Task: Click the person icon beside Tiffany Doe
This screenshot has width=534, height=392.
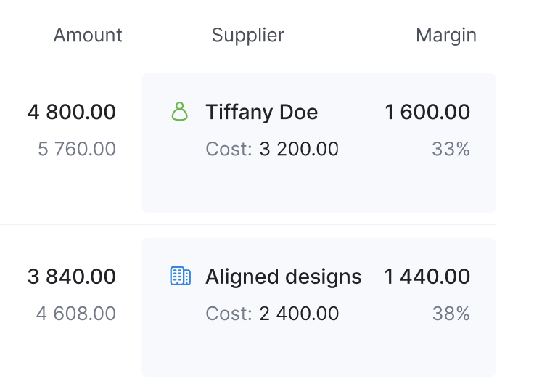Action: [179, 112]
